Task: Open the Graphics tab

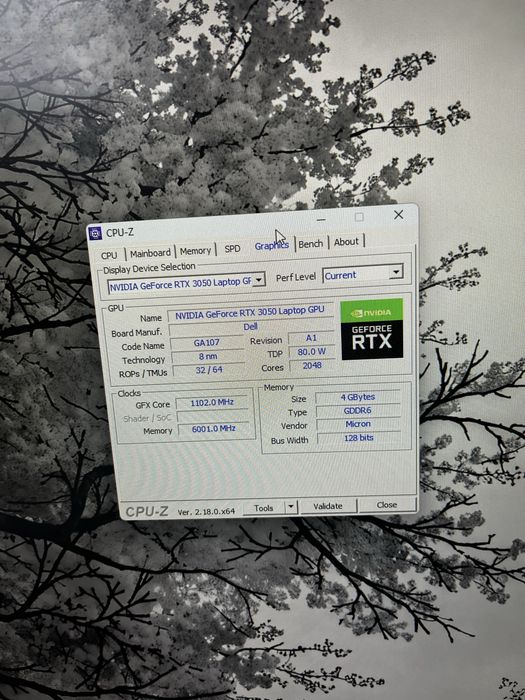Action: click(x=271, y=246)
